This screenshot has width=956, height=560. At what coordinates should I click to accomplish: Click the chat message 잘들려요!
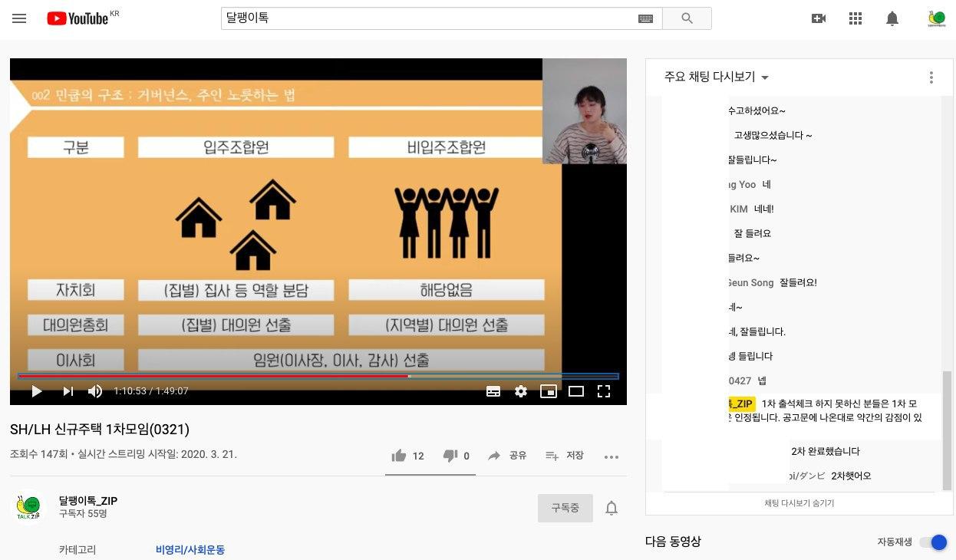[x=798, y=282]
